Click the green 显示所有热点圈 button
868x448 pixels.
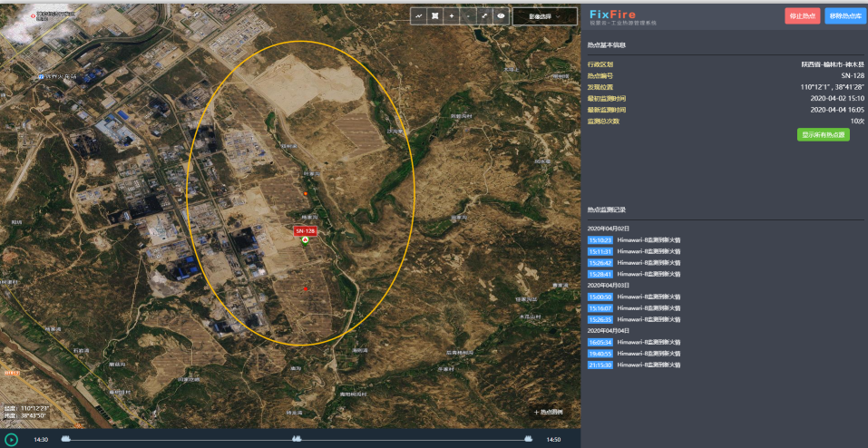(823, 134)
